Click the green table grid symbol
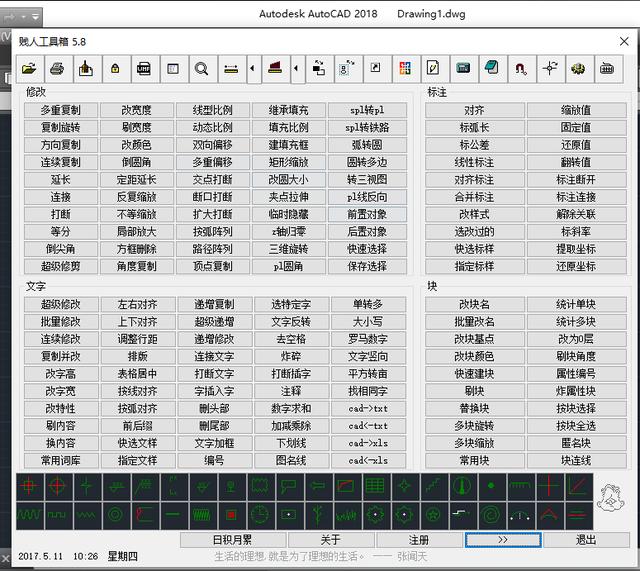The width and height of the screenshot is (640, 571). [x=375, y=486]
